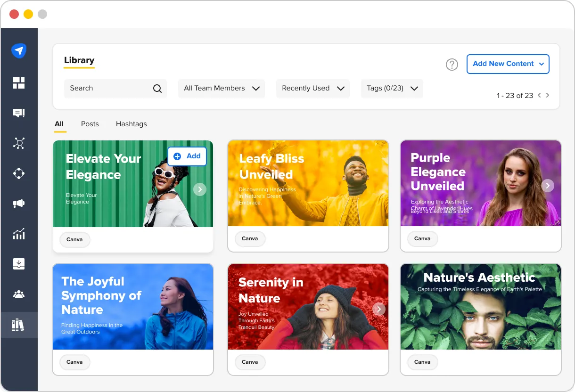The width and height of the screenshot is (575, 392).
Task: Open the Add New Content dropdown button
Action: [x=508, y=64]
